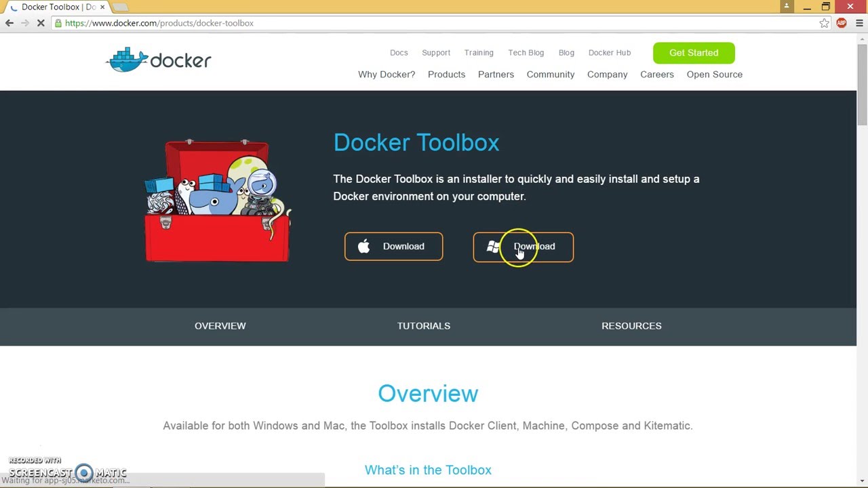
Task: Click the scrollbar up arrow
Action: coord(862,37)
